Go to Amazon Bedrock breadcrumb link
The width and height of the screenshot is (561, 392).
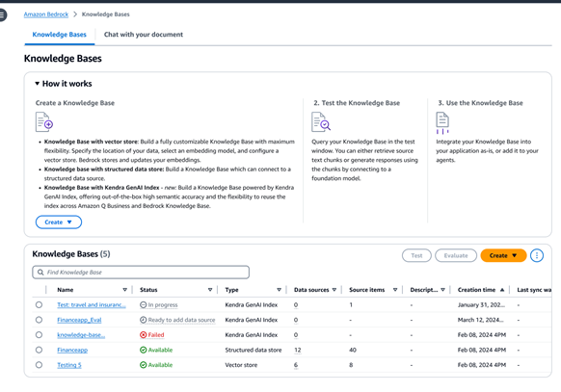(46, 14)
